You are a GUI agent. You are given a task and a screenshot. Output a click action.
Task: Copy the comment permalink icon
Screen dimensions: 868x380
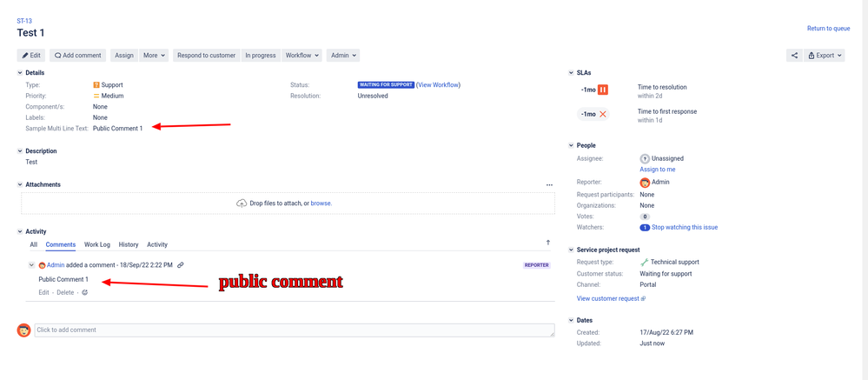(x=181, y=265)
